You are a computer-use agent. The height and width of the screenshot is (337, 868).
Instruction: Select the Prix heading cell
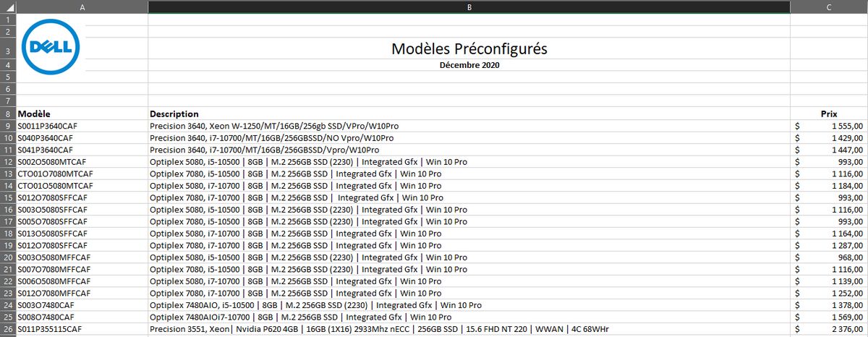tap(828, 114)
